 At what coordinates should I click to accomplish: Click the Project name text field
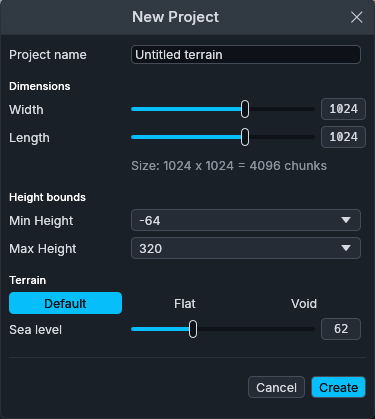tap(246, 55)
